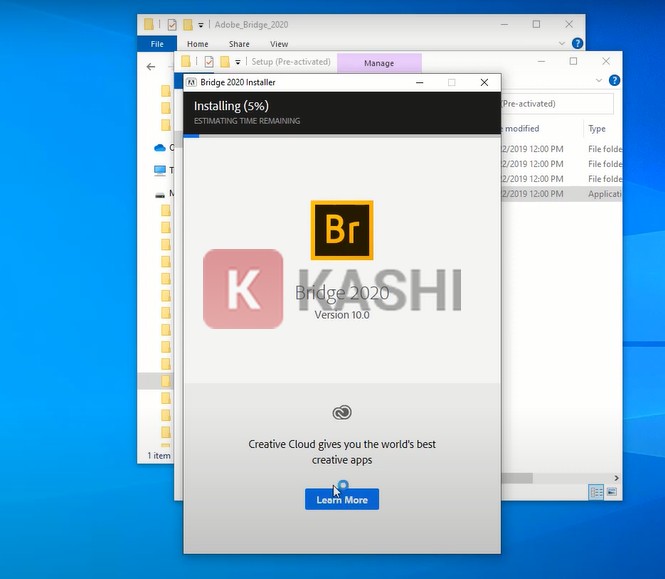Click the search box showing (Pre-activated)
665x579 pixels.
coord(553,103)
